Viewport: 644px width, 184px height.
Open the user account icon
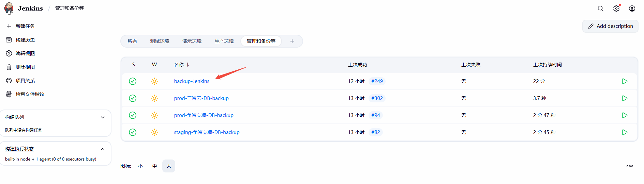tap(632, 9)
